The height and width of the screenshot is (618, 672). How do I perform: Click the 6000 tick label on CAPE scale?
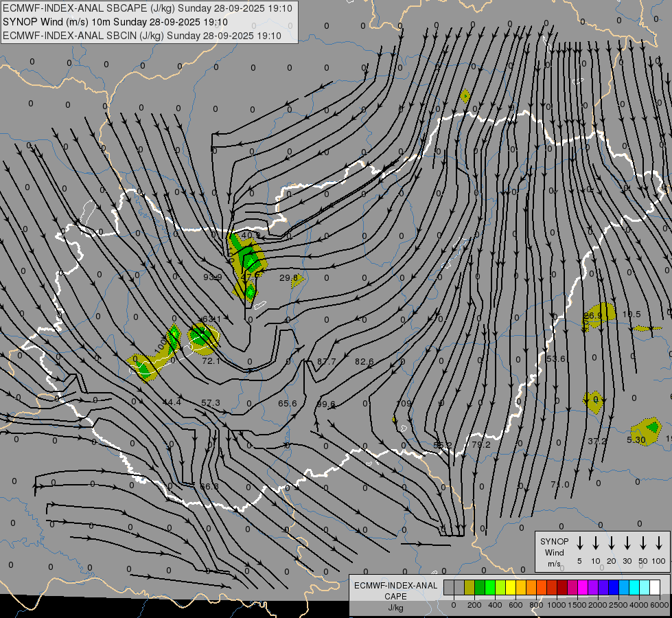(660, 605)
